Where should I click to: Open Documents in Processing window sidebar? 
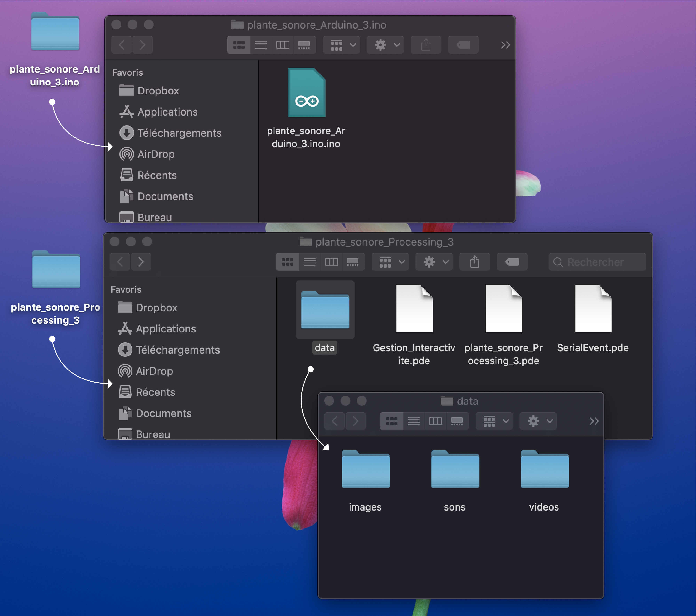tap(164, 413)
